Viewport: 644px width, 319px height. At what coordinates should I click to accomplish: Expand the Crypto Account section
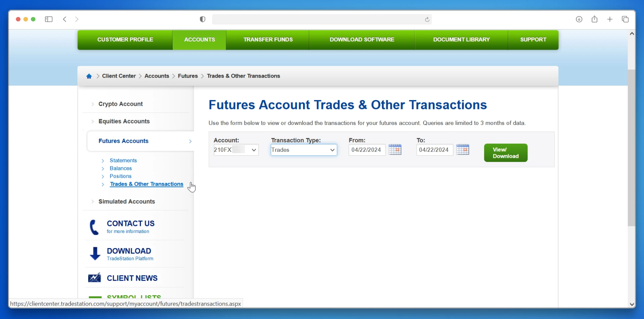coord(120,104)
